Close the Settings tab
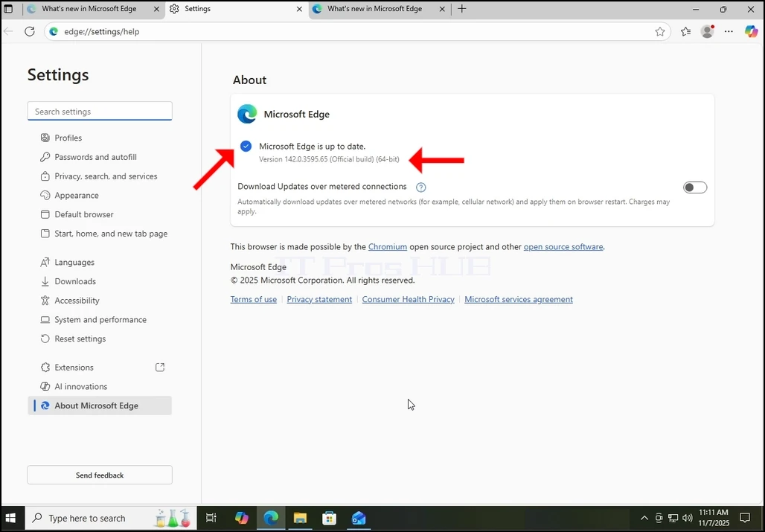The height and width of the screenshot is (532, 765). pos(300,9)
